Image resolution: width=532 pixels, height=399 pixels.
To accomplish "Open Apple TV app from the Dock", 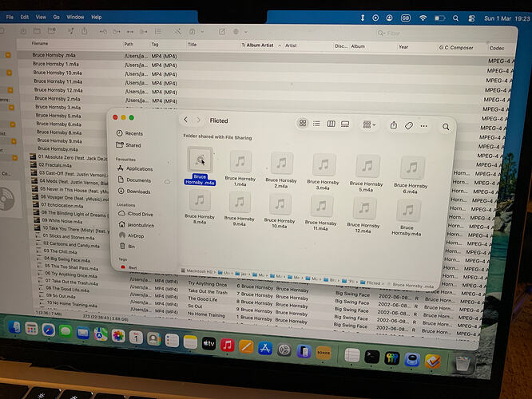I will coord(208,344).
